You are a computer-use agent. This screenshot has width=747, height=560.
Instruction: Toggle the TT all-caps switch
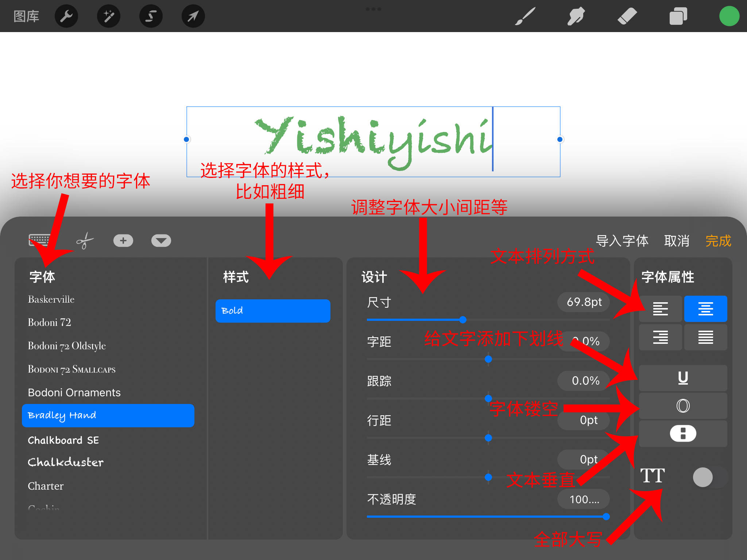pos(710,477)
